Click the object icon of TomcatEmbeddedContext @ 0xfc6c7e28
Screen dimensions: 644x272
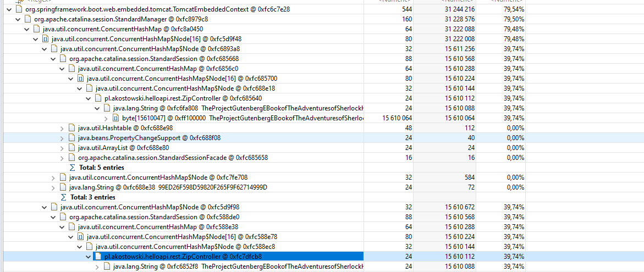[x=19, y=9]
